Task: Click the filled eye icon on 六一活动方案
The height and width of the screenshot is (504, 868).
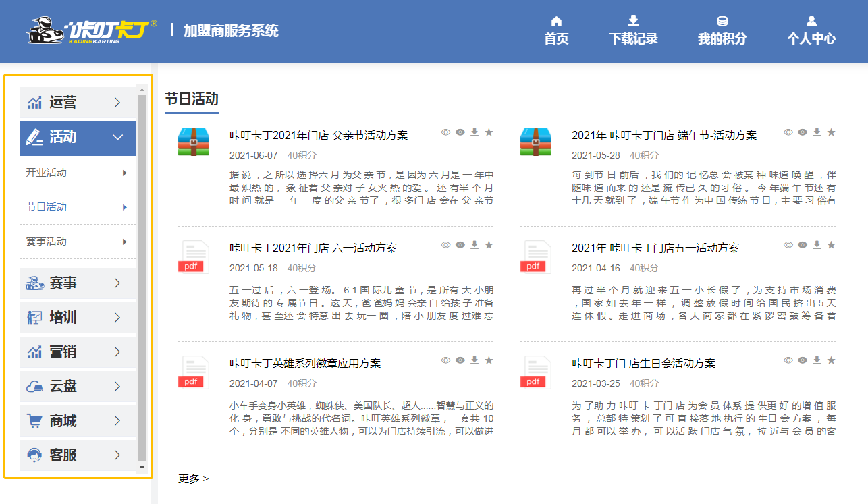Action: tap(460, 245)
